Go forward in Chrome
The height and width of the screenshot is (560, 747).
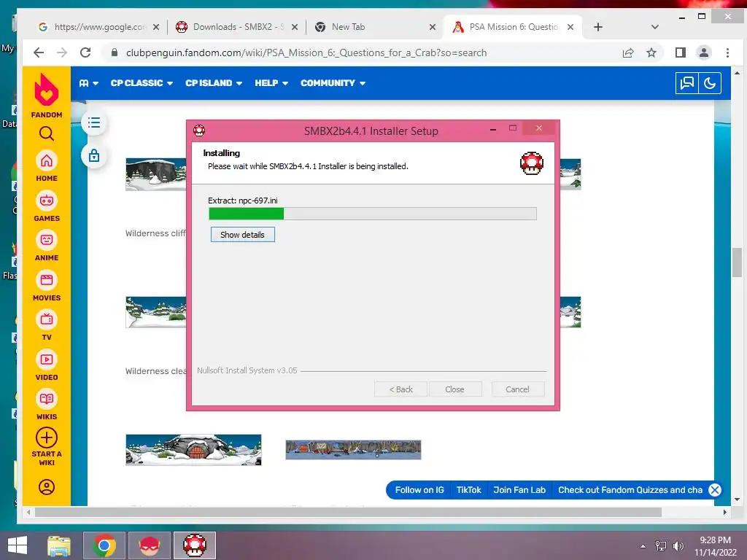pos(62,52)
